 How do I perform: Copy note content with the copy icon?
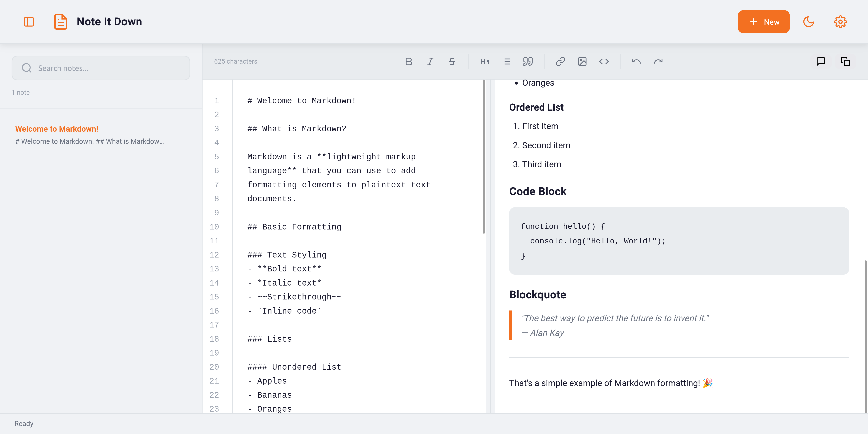point(845,61)
